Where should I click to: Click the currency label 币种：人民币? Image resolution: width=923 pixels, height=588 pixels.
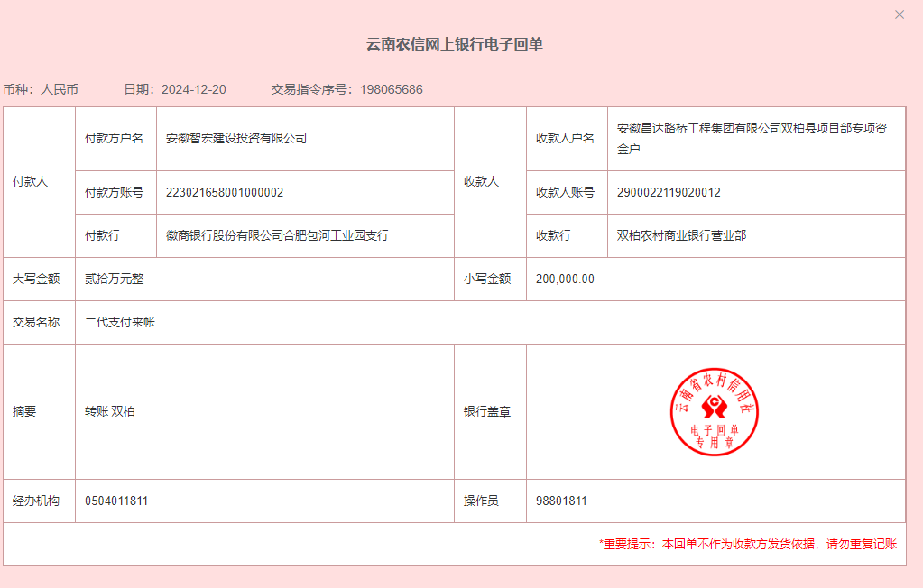click(x=41, y=89)
